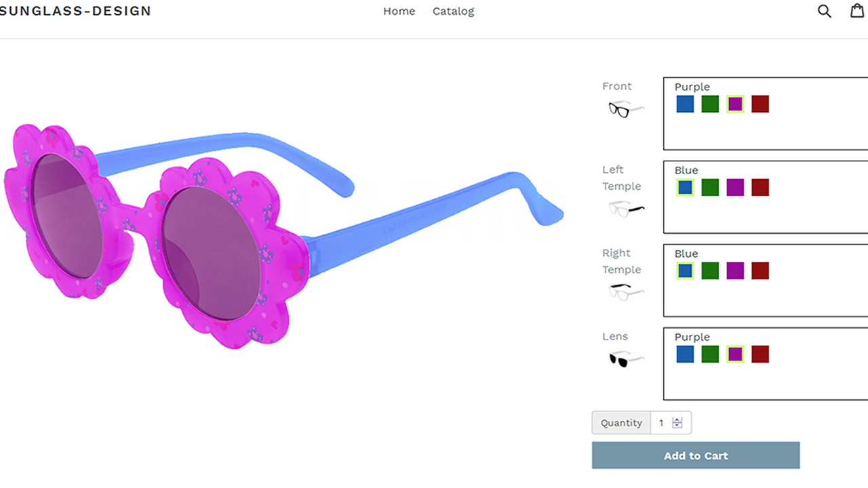Set Right Temple color to green
Viewport: 868px width, 488px height.
[x=710, y=270]
